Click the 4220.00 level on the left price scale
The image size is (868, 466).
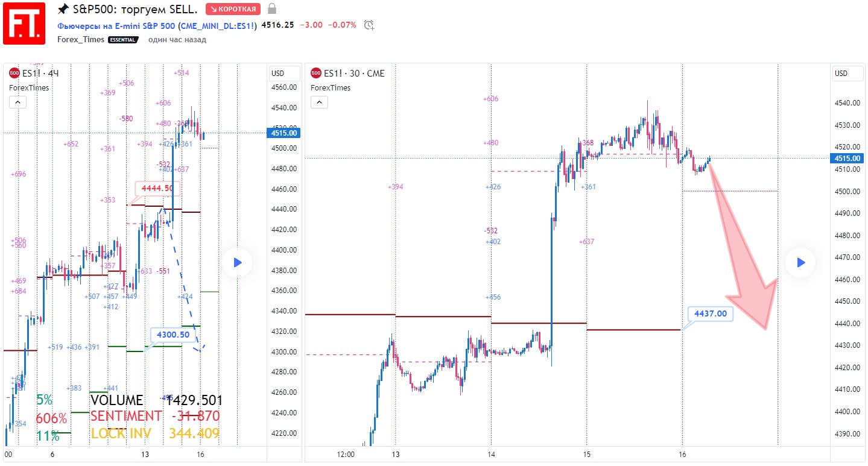coord(284,433)
